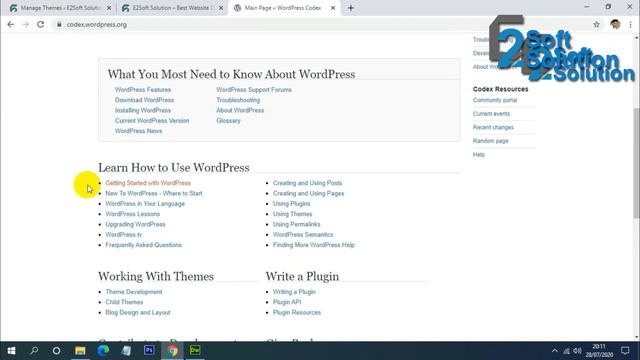Viewport: 640px width, 360px height.
Task: Click the browser forward arrow
Action: (25, 24)
